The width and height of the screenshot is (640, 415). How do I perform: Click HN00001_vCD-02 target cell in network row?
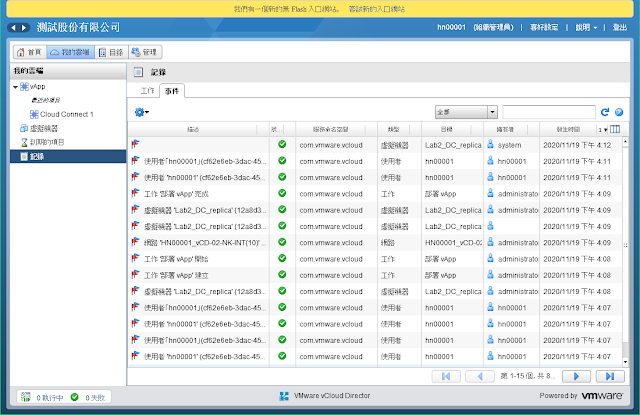click(x=453, y=242)
